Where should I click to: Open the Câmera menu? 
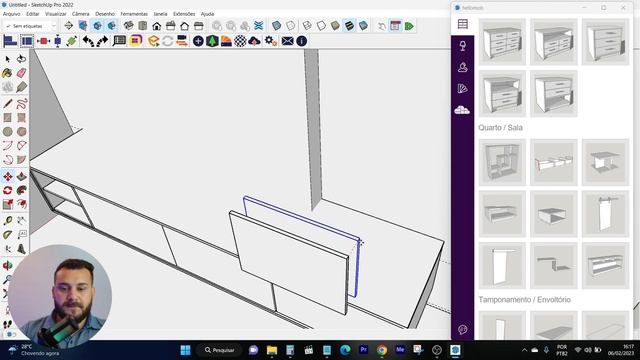tap(80, 14)
